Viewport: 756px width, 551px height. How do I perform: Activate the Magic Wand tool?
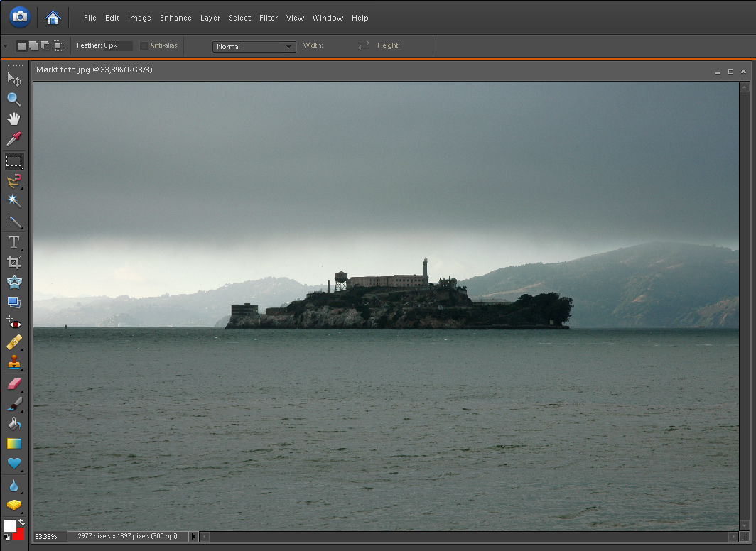pyautogui.click(x=13, y=201)
